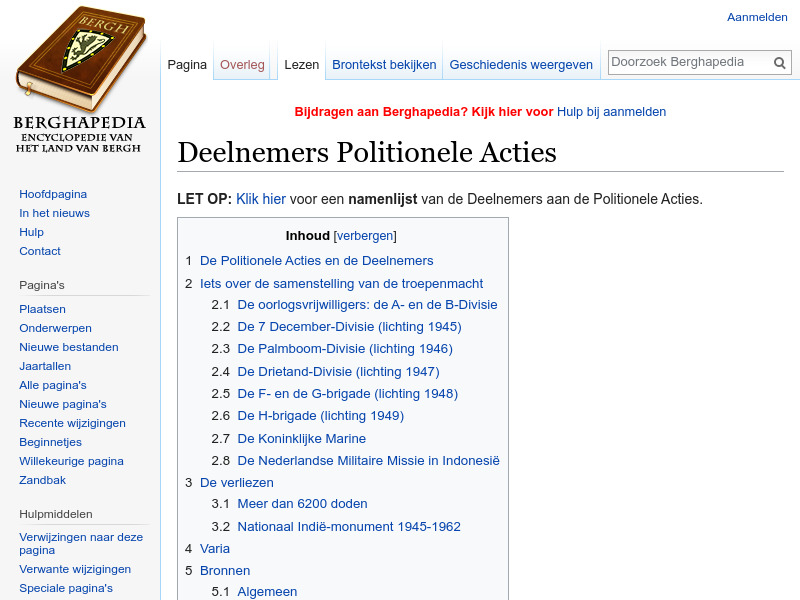The width and height of the screenshot is (800, 600).
Task: Collapse the Inhoud box via verbergen
Action: pyautogui.click(x=365, y=236)
